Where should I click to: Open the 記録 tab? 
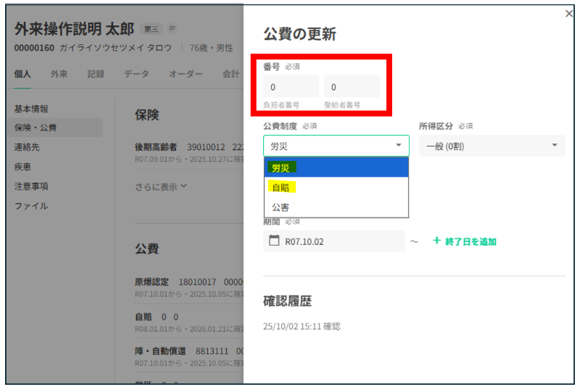pyautogui.click(x=96, y=73)
